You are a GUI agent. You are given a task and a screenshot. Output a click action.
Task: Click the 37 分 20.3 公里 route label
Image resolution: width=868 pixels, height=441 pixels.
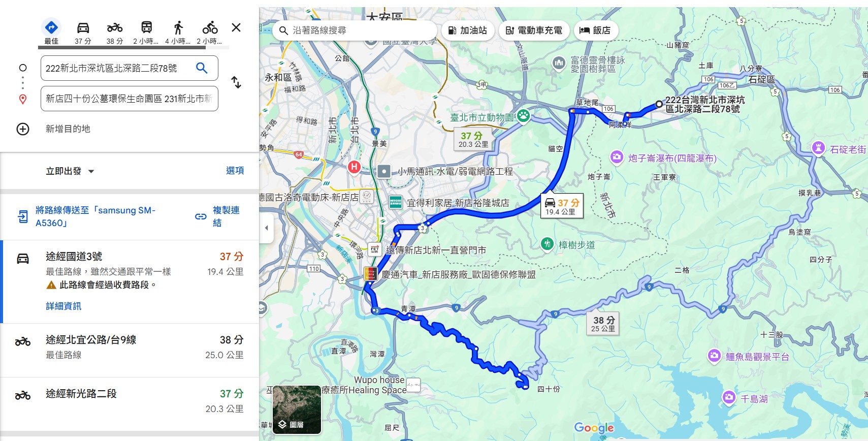click(473, 139)
